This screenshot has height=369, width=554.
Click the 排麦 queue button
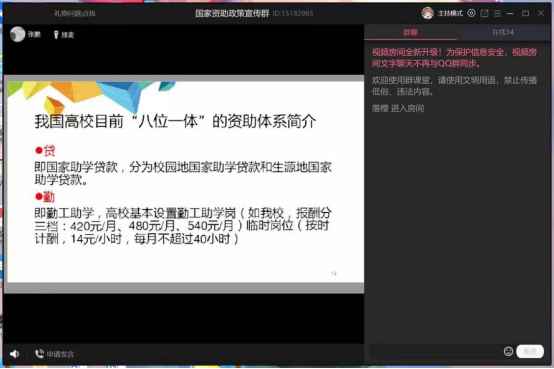tap(64, 35)
